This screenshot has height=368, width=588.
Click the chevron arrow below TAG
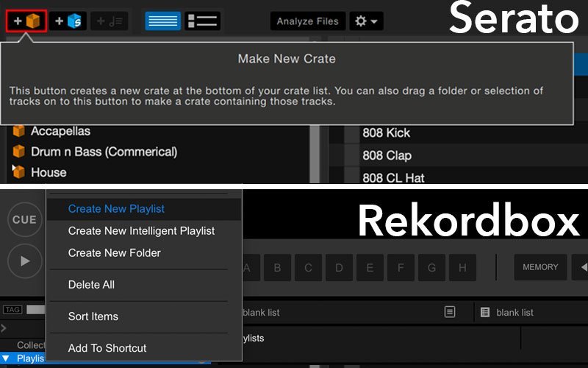click(x=4, y=328)
